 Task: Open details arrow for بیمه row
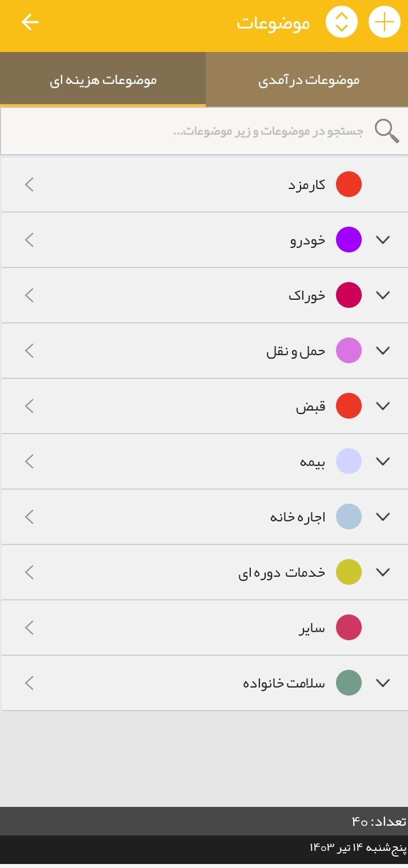[30, 461]
